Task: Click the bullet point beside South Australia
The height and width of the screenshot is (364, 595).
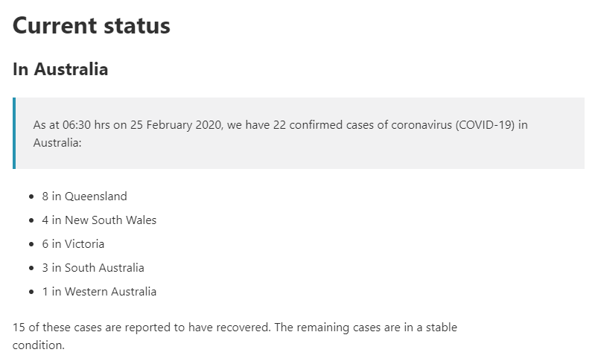Action: coord(31,269)
